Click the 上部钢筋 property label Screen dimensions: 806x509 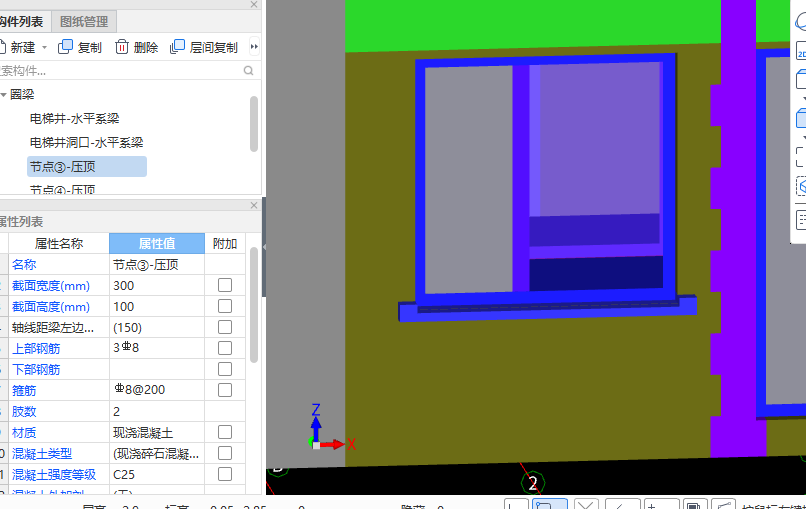click(x=36, y=349)
